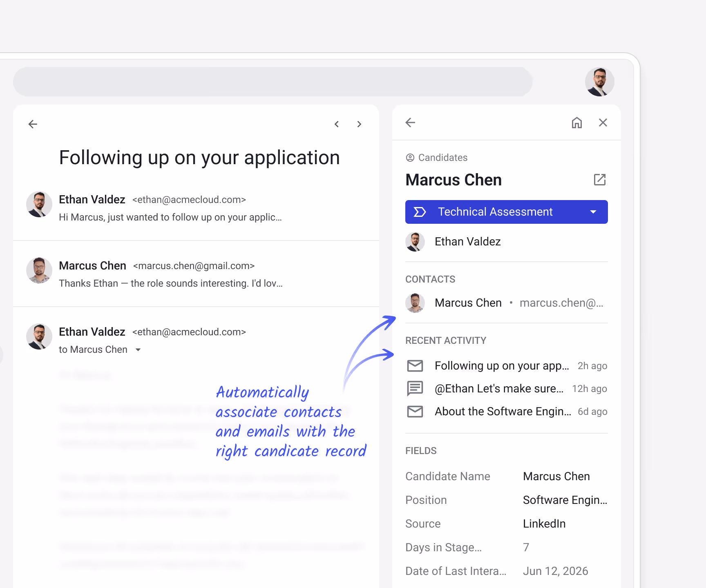
Task: Click the Days in Stage value '7'
Action: point(526,548)
